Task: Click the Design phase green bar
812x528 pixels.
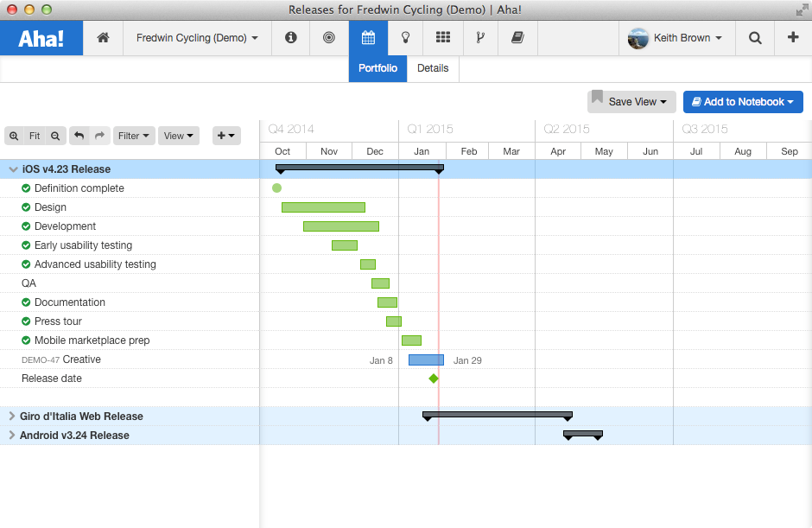Action: (x=323, y=207)
